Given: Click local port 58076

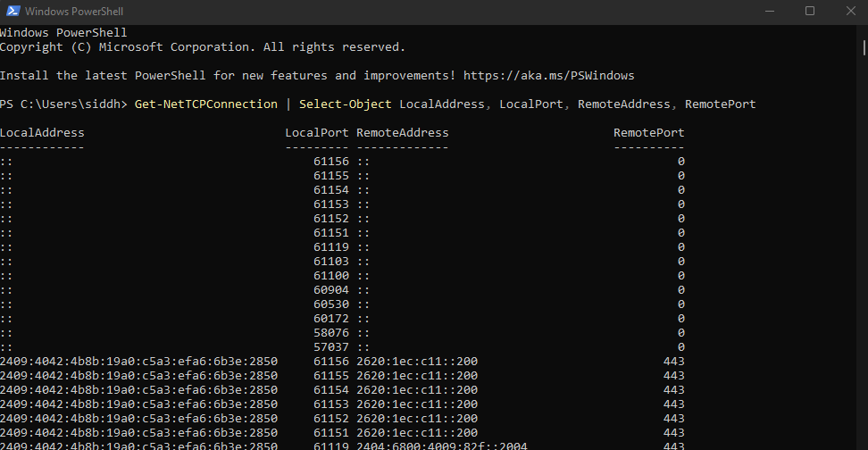Looking at the screenshot, I should tap(331, 333).
